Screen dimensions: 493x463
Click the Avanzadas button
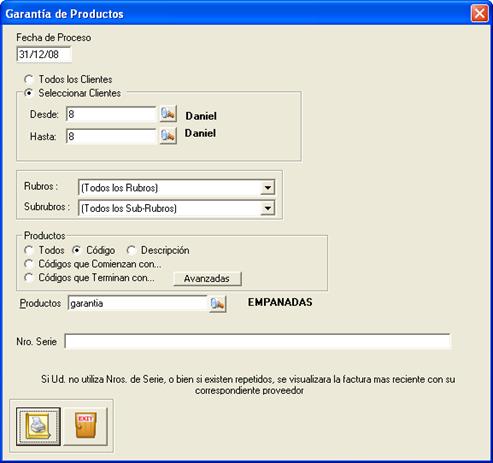click(x=207, y=279)
